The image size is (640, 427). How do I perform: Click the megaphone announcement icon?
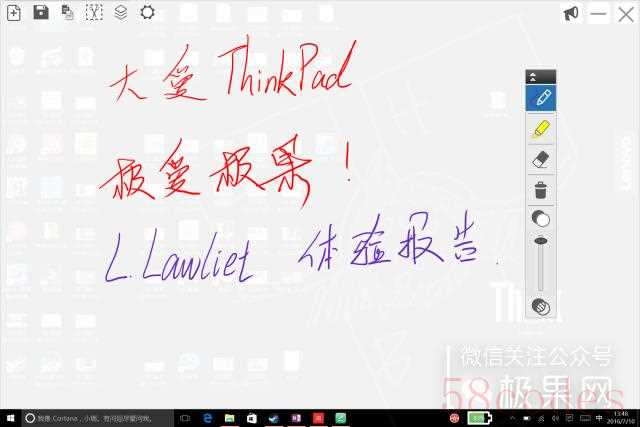click(571, 13)
